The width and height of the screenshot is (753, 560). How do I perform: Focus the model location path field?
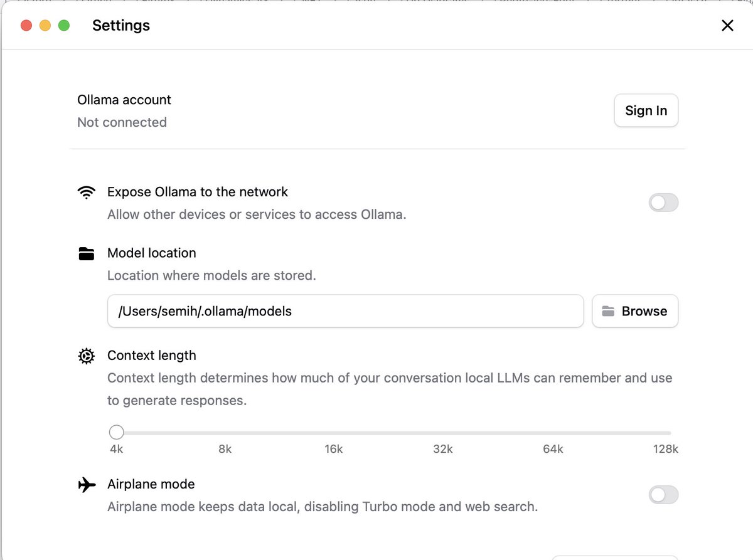[345, 311]
